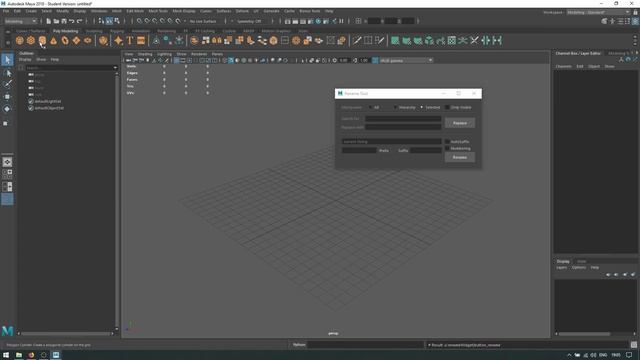Toggle the Numbering checkbox
The width and height of the screenshot is (640, 360).
point(447,148)
